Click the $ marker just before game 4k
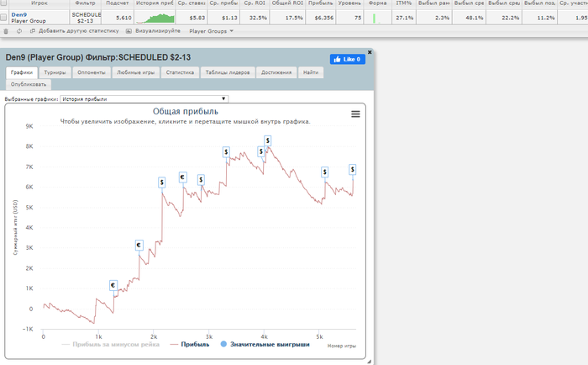The height and width of the screenshot is (365, 588). tap(261, 151)
